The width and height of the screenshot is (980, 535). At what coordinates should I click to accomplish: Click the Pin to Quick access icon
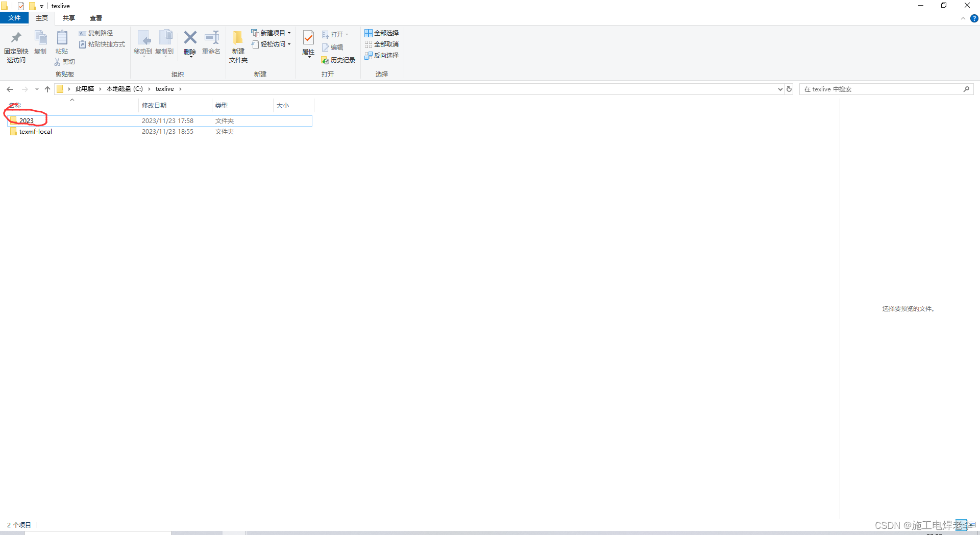16,37
